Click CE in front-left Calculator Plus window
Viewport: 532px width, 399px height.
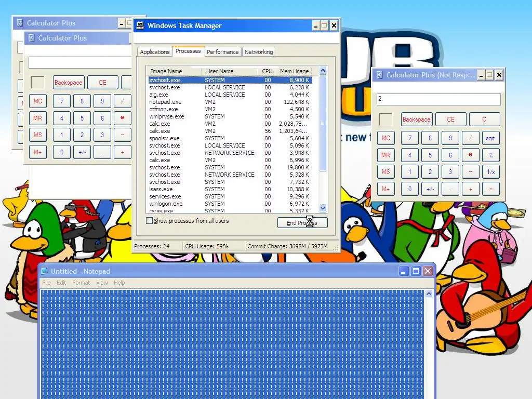[102, 83]
